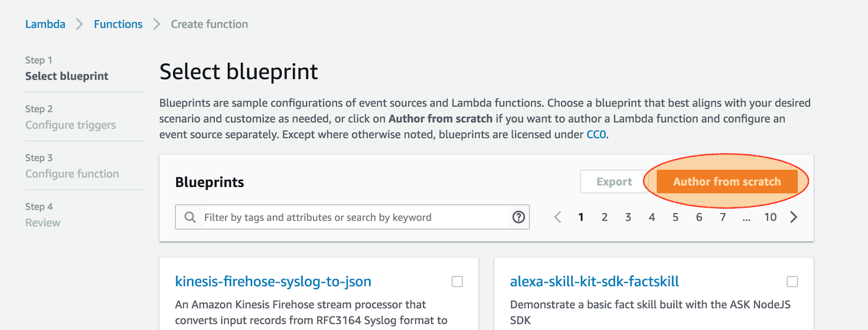
Task: Go to blueprints page 5
Action: click(675, 217)
